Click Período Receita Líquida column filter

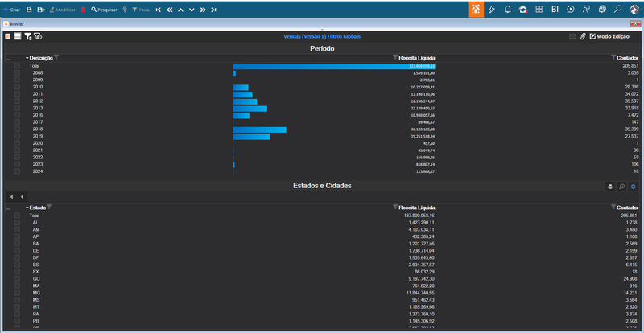coord(395,57)
